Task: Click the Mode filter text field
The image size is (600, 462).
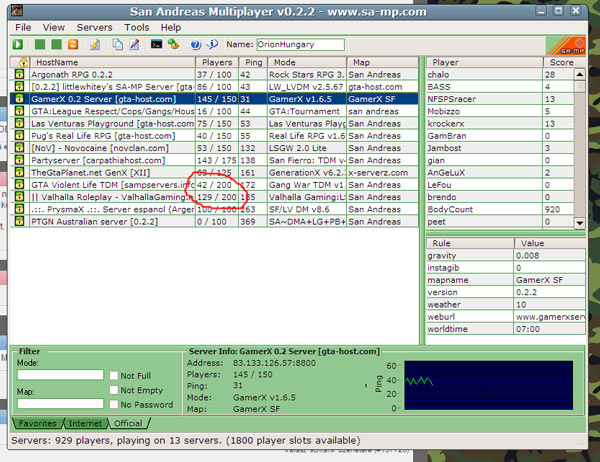Action: click(x=61, y=375)
